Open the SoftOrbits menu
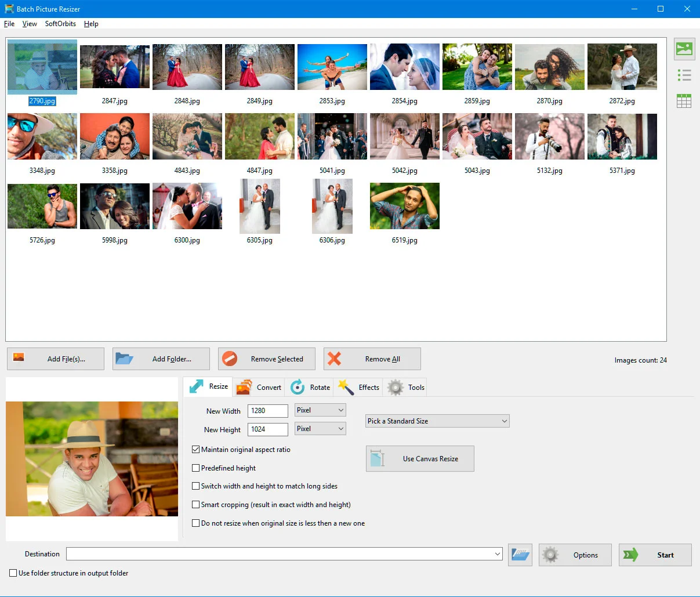700x597 pixels. (x=60, y=24)
